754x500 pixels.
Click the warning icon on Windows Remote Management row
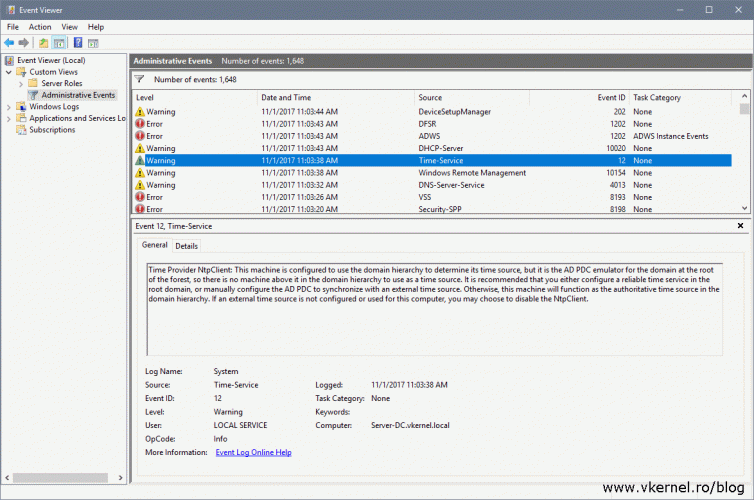coord(140,173)
